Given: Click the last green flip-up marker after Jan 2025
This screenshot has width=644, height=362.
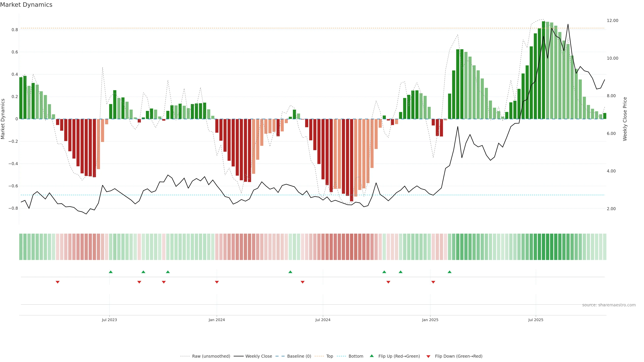Looking at the screenshot, I should click(x=449, y=272).
